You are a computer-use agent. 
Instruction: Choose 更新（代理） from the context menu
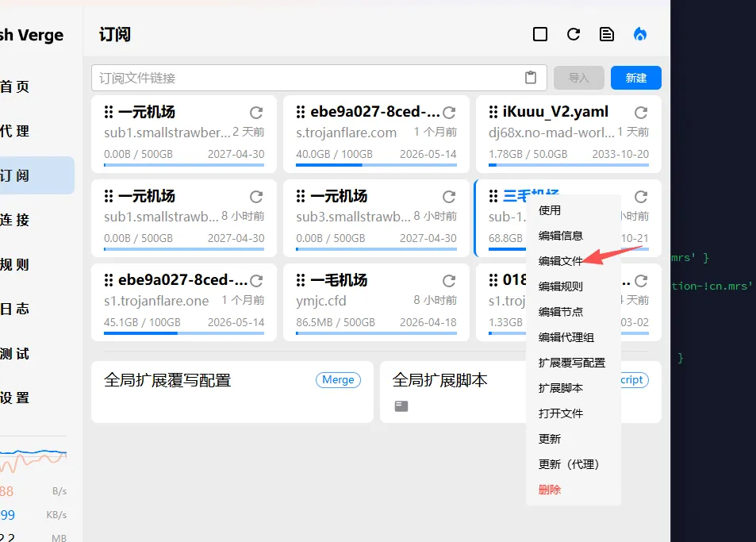pyautogui.click(x=570, y=464)
